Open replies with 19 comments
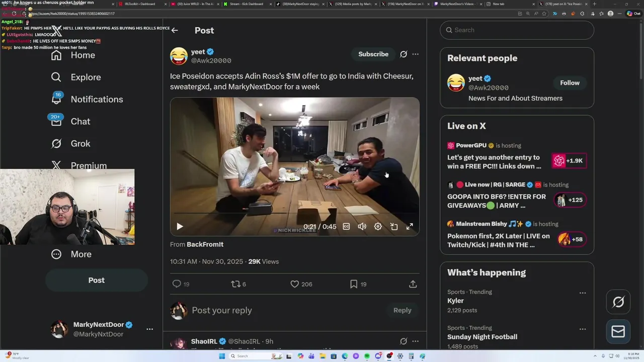The height and width of the screenshot is (362, 644). click(181, 284)
